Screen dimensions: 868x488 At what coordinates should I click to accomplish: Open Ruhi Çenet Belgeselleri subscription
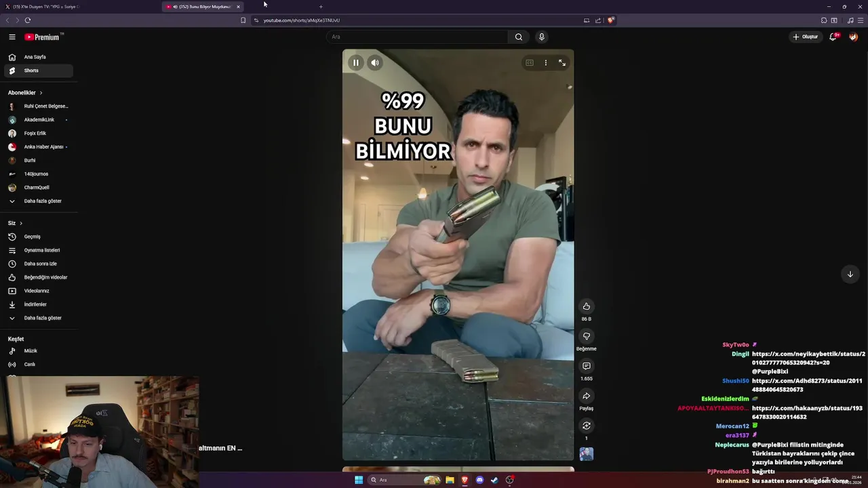click(39, 106)
